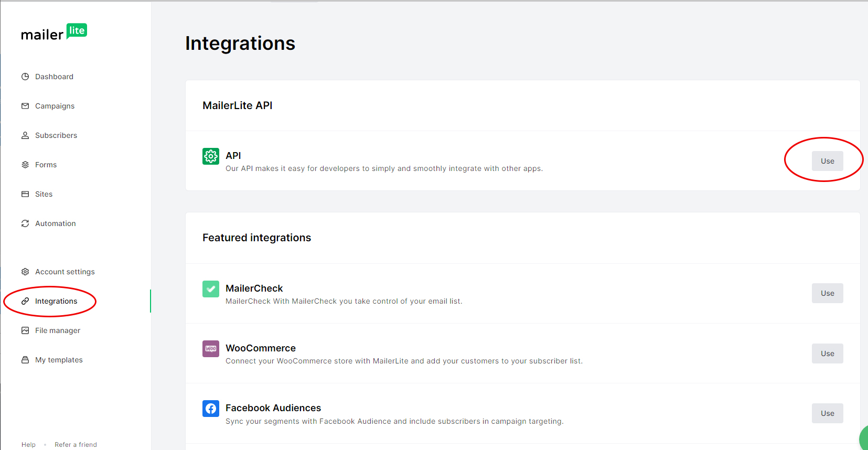Click the Campaigns envelope icon
This screenshot has height=450, width=868.
coord(25,106)
